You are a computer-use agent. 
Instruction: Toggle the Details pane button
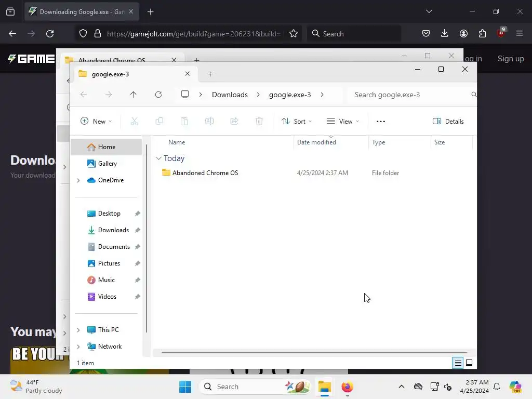click(x=448, y=122)
